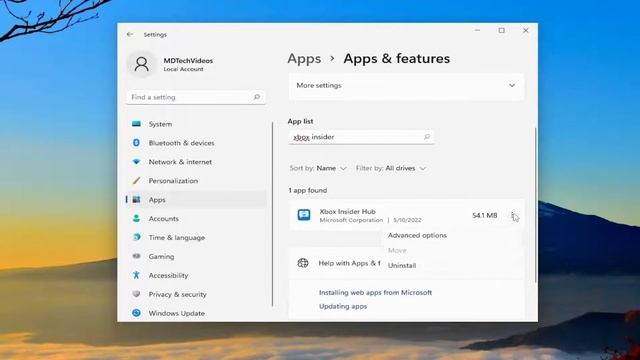Viewport: 640px width, 360px height.
Task: Choose Advanced options from the context menu
Action: click(x=417, y=236)
